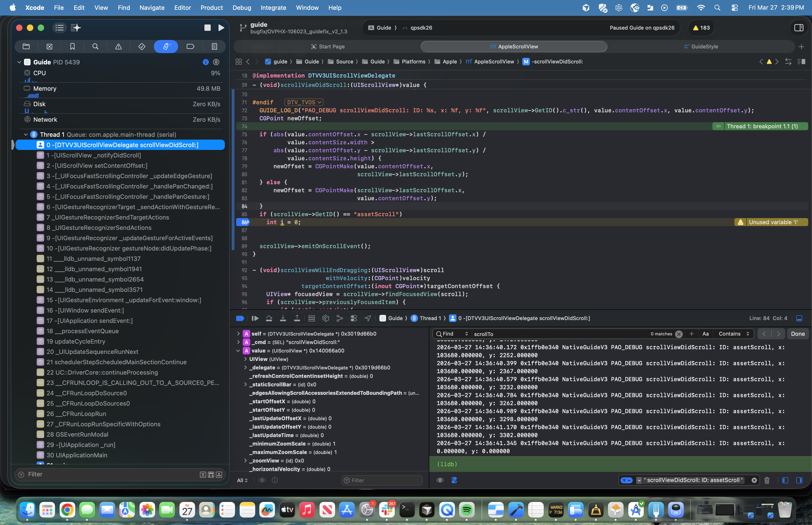The height and width of the screenshot is (525, 812).
Task: Click the Step Over debug button
Action: [269, 318]
